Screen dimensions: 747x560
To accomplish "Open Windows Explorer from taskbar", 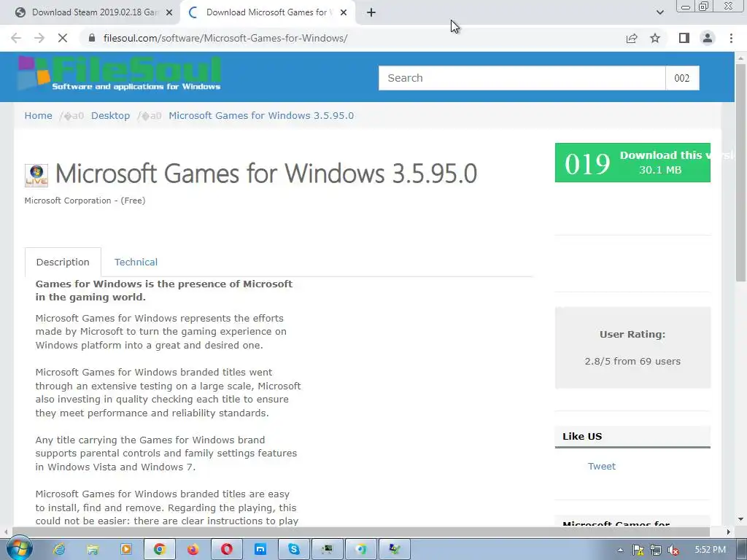I will coord(93,549).
